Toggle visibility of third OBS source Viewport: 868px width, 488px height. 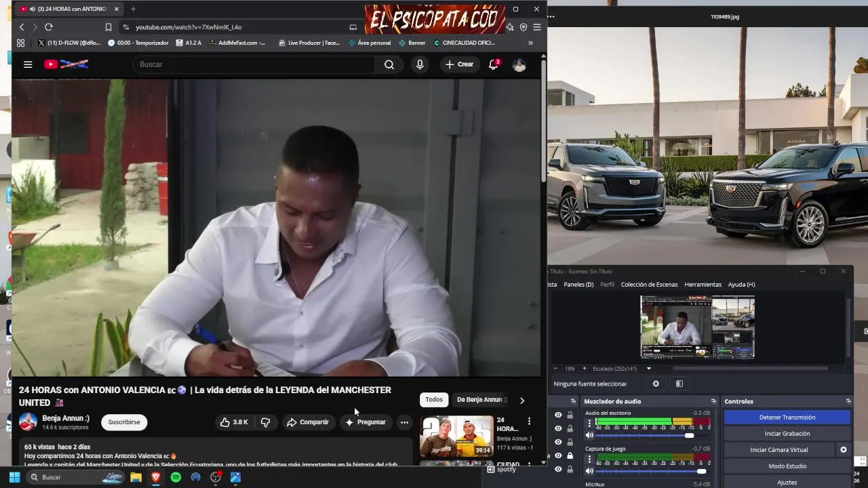558,442
